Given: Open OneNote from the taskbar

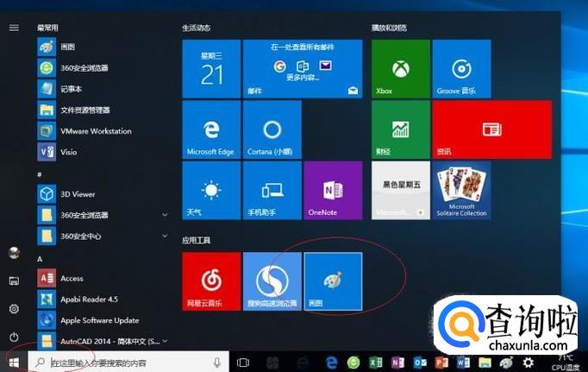Looking at the screenshot, I should coord(397,363).
